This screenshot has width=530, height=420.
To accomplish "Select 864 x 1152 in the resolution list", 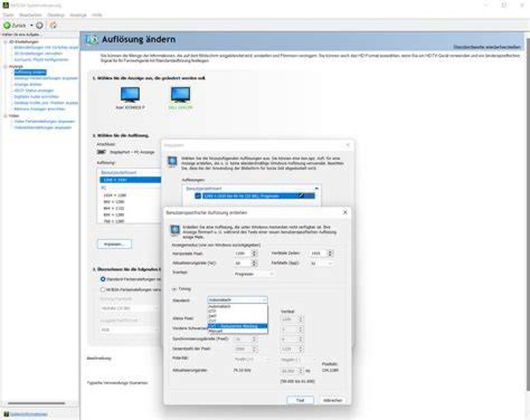I will pyautogui.click(x=114, y=208).
